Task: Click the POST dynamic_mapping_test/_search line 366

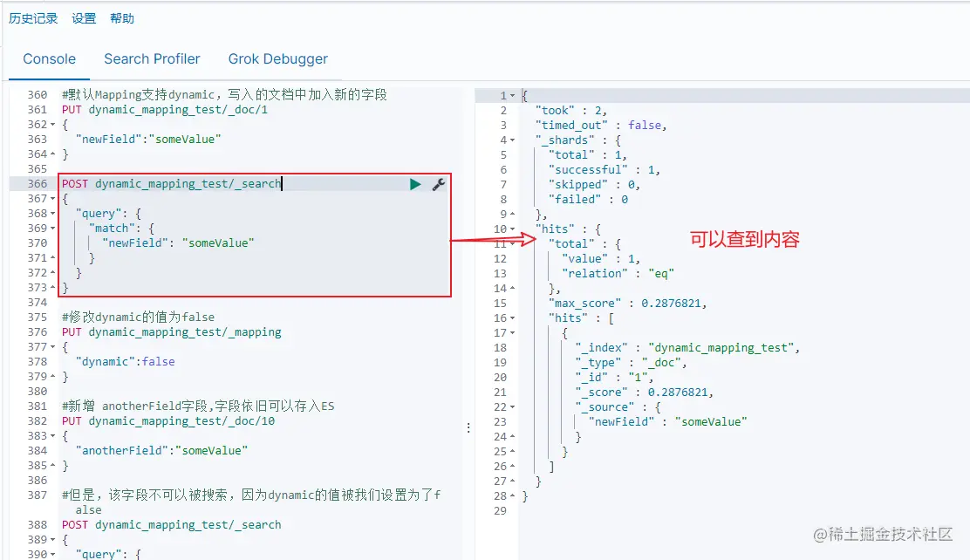Action: pos(171,184)
